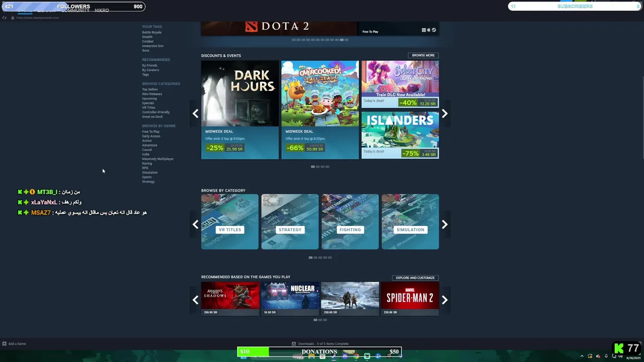Browse Adventure genre
644x362 pixels.
[149, 145]
